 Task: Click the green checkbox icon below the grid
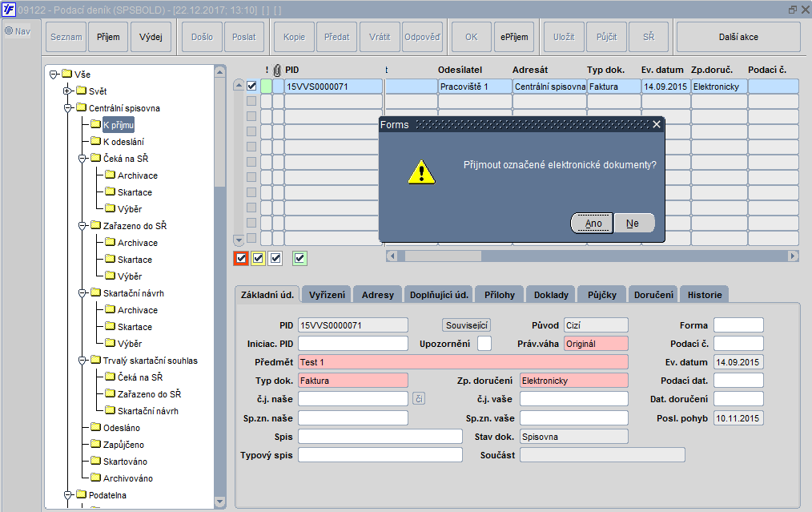coord(299,258)
